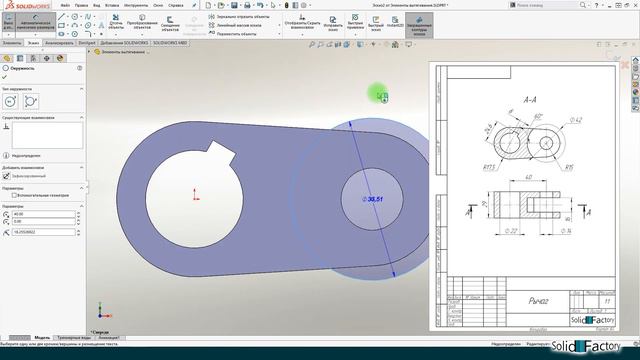Collapse the Options section
The width and height of the screenshot is (640, 360).
(81, 188)
